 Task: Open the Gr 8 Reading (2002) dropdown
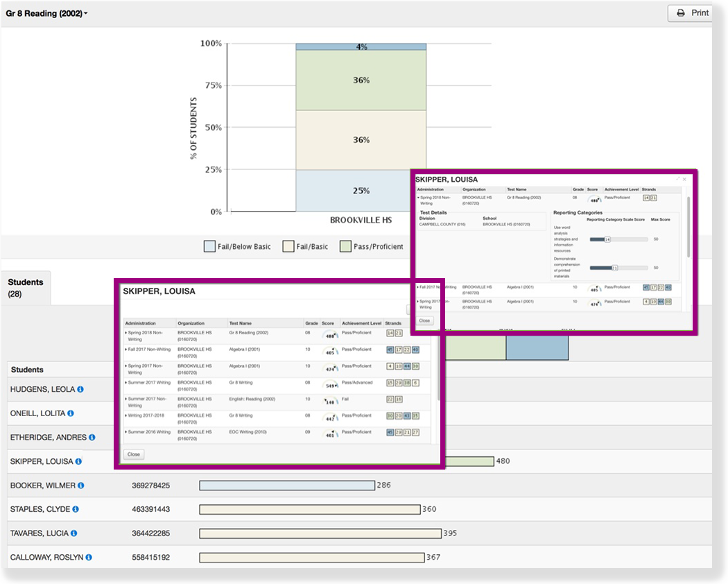(x=46, y=13)
